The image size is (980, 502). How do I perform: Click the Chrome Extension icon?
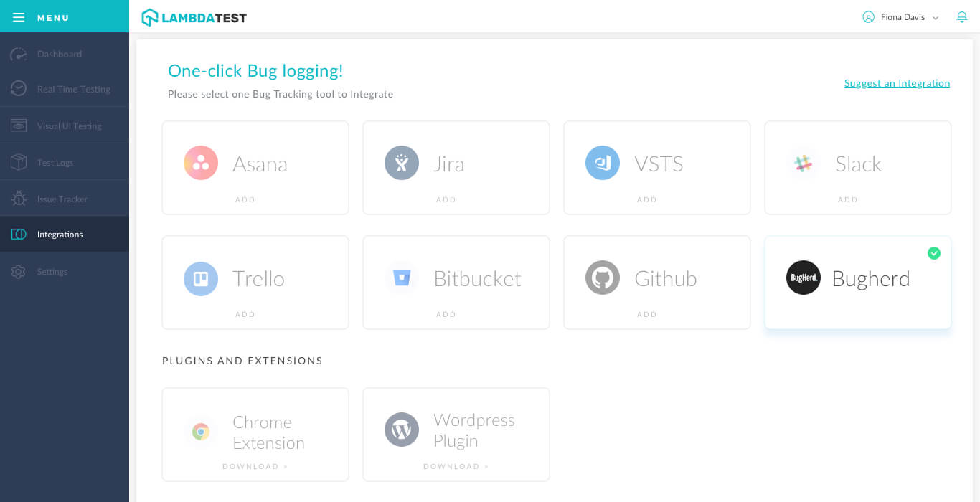coord(201,431)
